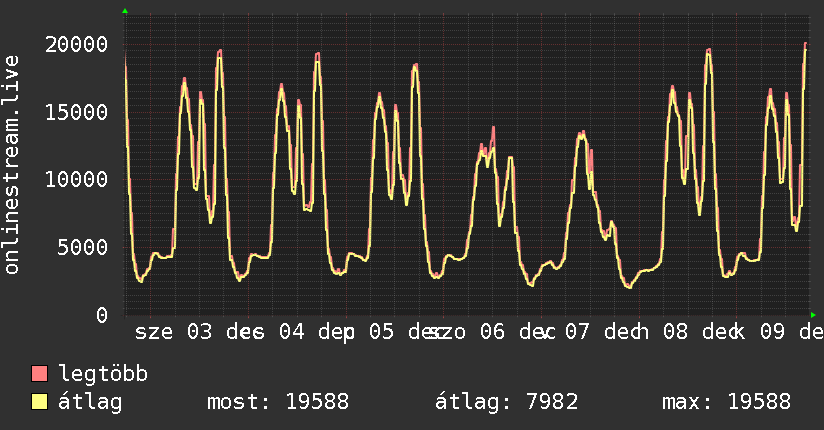Click the yellow átlag legend swatch
This screenshot has height=430, width=824.
click(39, 402)
